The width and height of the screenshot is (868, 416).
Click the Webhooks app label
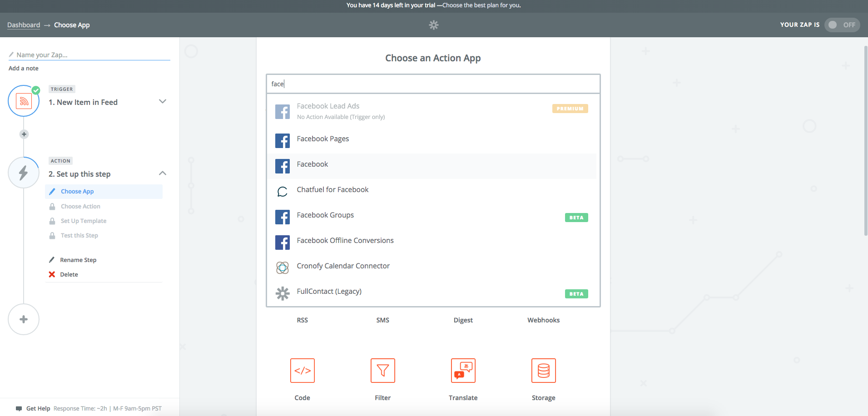coord(544,320)
